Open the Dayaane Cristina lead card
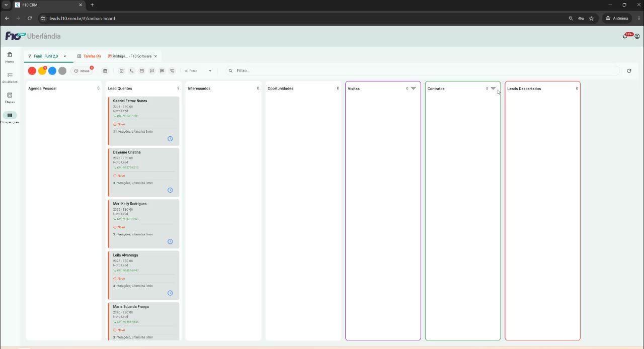Screen dimensions: 644x349 point(143,172)
